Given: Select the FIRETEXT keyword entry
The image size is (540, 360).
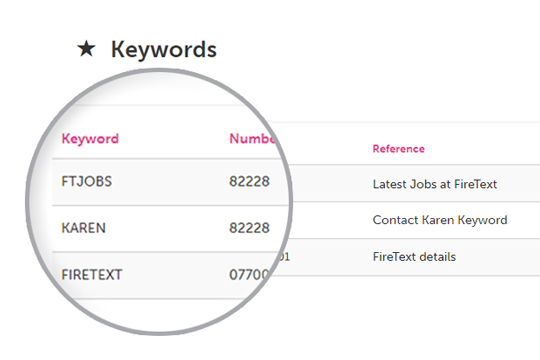Looking at the screenshot, I should (92, 275).
